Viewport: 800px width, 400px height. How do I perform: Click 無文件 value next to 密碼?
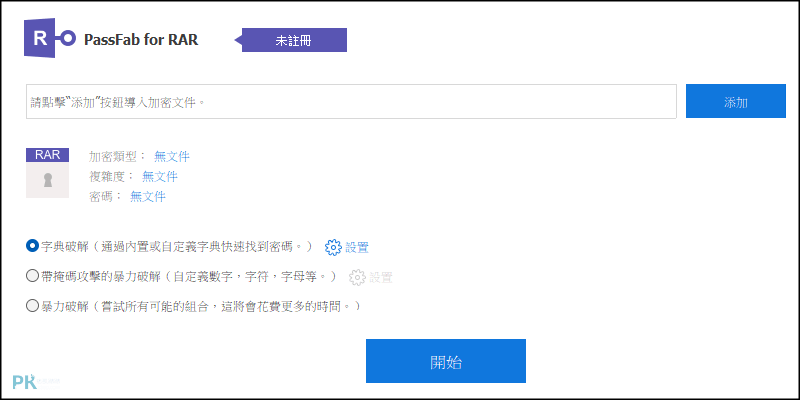[x=148, y=196]
